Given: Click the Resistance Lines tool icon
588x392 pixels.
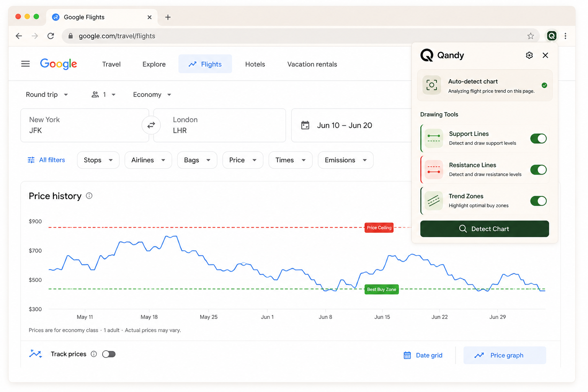Looking at the screenshot, I should (x=434, y=170).
